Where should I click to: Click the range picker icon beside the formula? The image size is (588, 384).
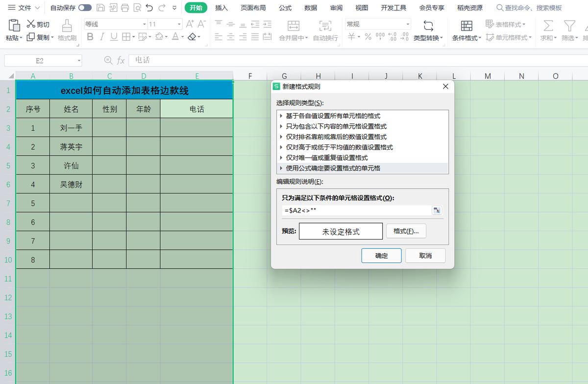pyautogui.click(x=437, y=210)
